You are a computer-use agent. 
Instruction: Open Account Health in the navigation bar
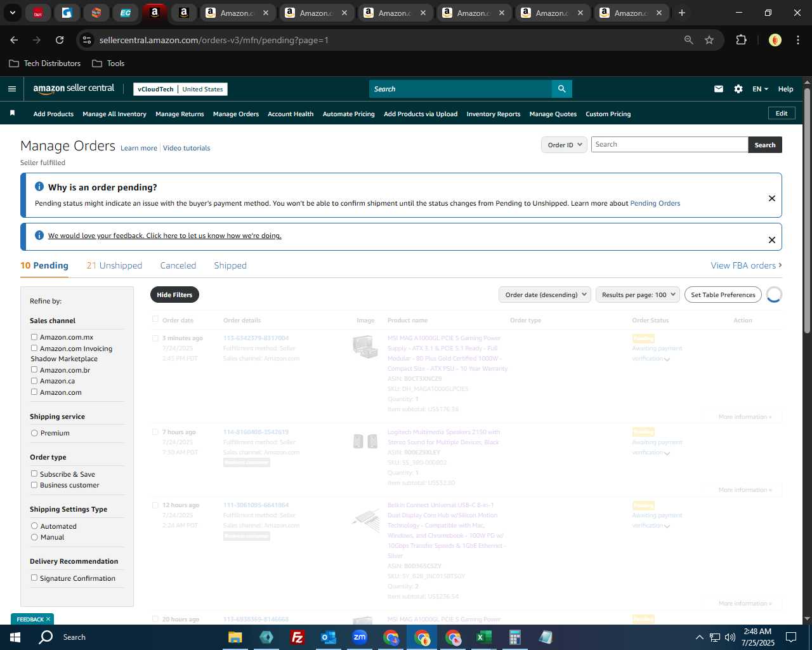click(x=291, y=114)
